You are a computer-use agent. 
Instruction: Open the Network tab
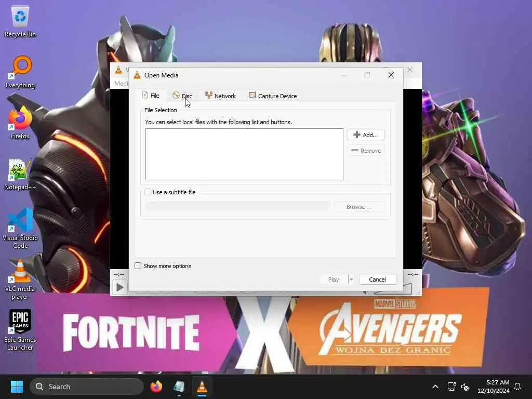(220, 96)
